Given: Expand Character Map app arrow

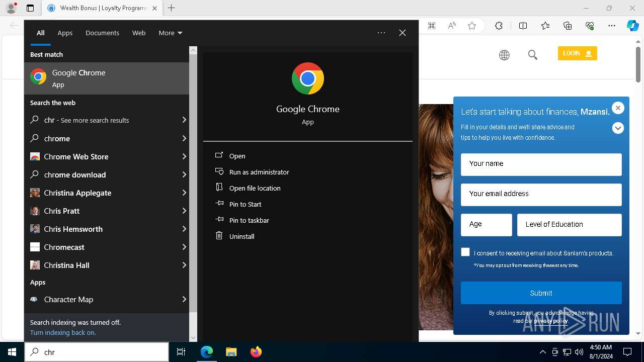Looking at the screenshot, I should tap(184, 299).
